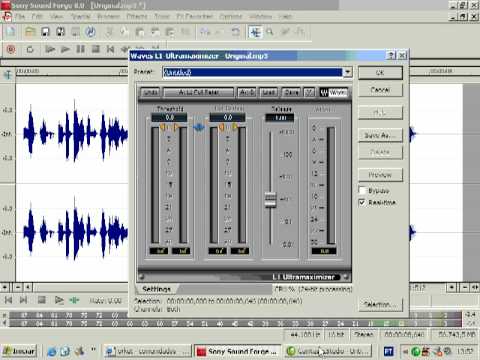Click the Open file folder icon
This screenshot has height=360, width=480.
[30, 32]
